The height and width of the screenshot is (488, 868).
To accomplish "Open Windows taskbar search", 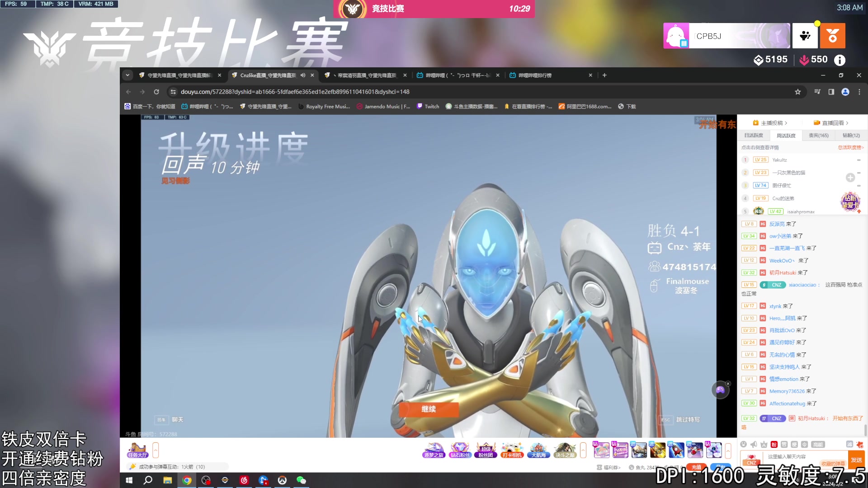I will point(148,480).
